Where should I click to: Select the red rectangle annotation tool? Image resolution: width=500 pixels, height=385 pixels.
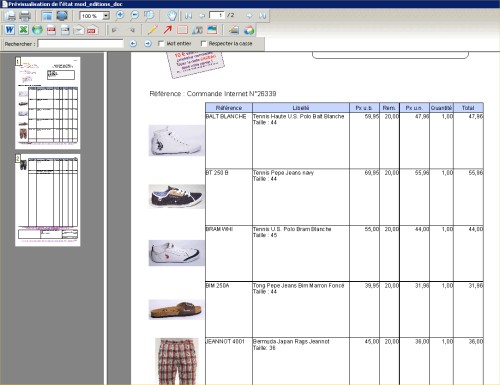coord(182,30)
